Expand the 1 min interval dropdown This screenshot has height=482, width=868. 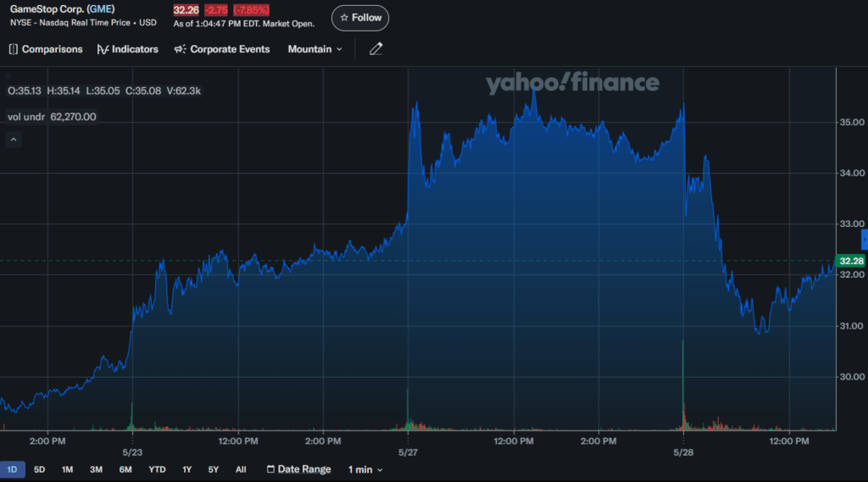point(365,469)
